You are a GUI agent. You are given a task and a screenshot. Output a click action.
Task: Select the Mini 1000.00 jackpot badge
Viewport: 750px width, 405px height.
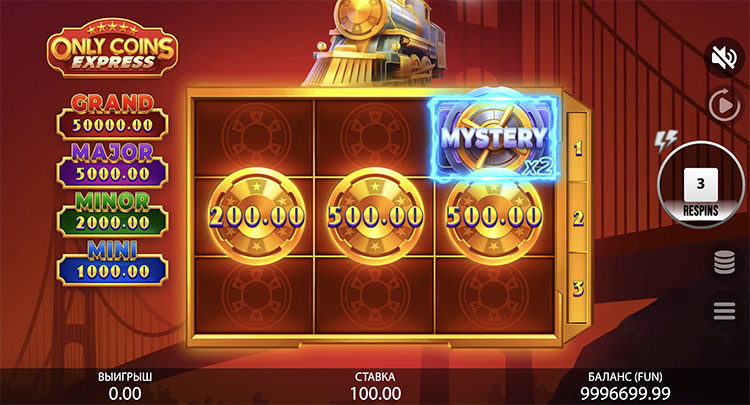[x=113, y=263]
